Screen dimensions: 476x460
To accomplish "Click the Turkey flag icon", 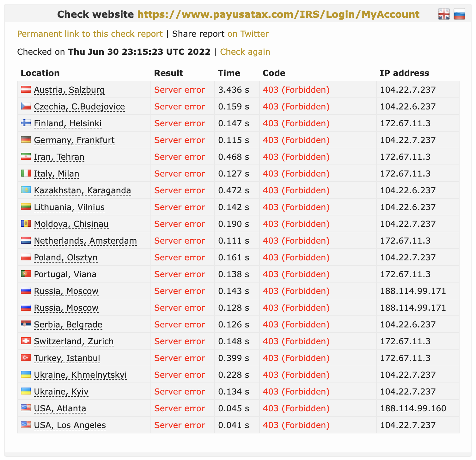I will [26, 358].
